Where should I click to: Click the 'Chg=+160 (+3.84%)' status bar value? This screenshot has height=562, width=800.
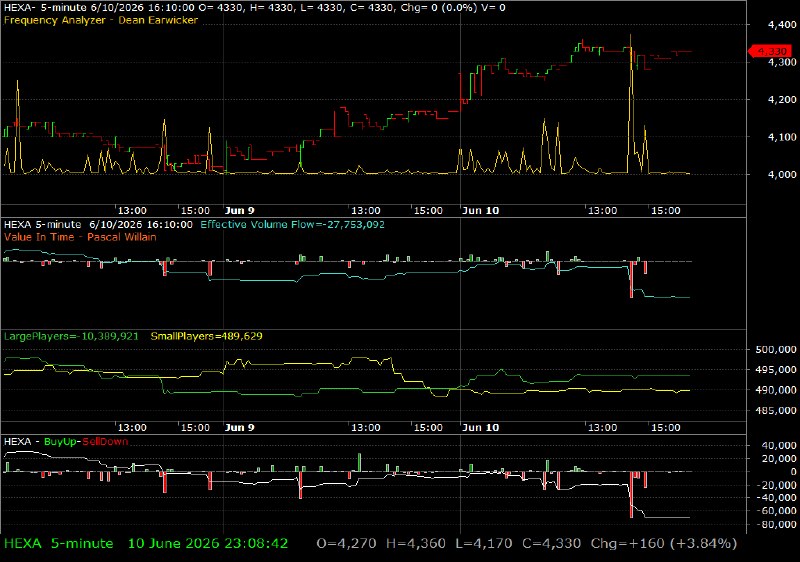tap(664, 544)
